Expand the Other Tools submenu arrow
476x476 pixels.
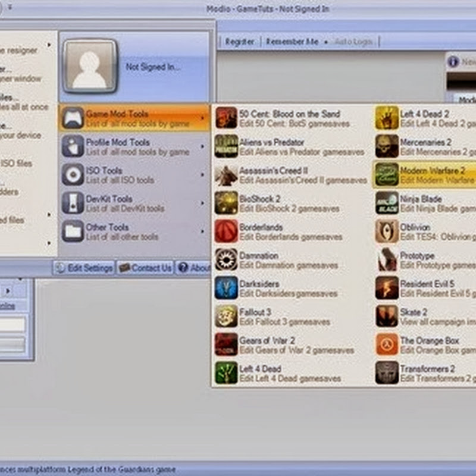(202, 231)
